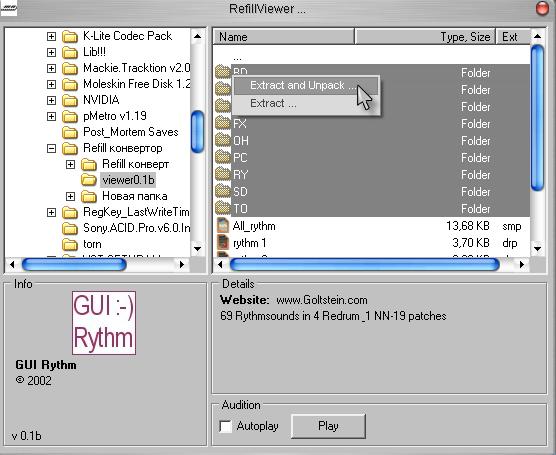Sort by the Type, Size column header
556x455 pixels.
425,37
